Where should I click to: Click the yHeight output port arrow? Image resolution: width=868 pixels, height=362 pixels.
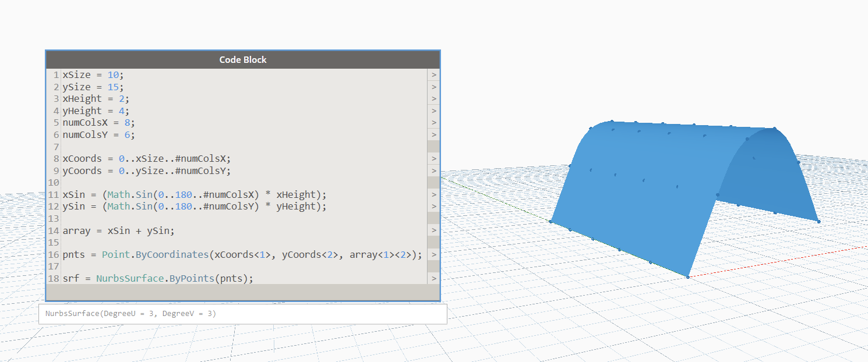tap(433, 111)
